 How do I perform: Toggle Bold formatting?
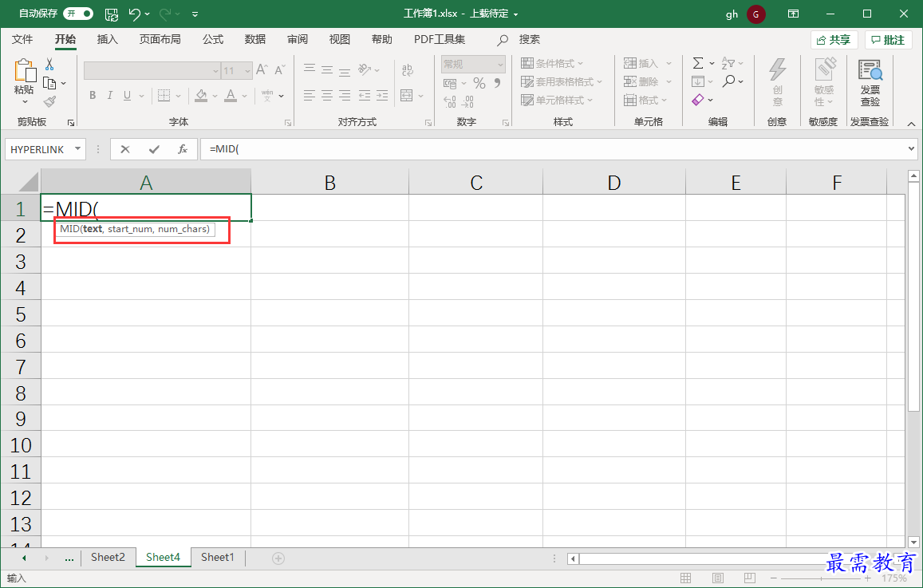(93, 96)
